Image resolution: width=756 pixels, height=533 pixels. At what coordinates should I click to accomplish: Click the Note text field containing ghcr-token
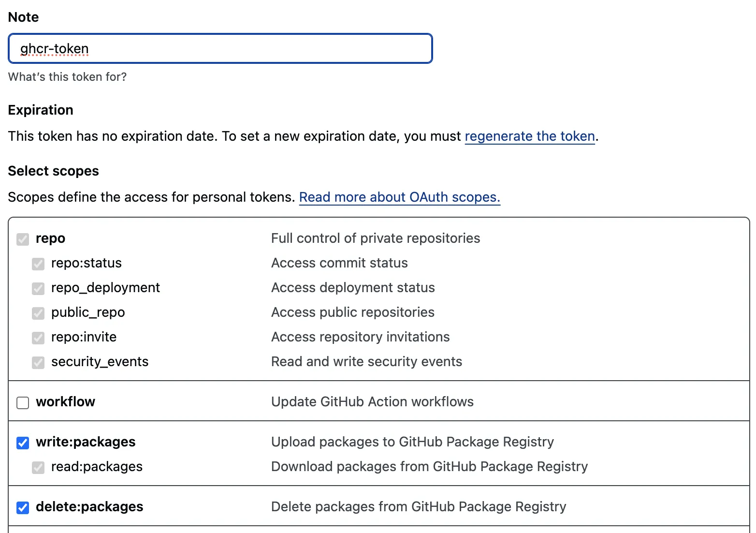pyautogui.click(x=220, y=48)
